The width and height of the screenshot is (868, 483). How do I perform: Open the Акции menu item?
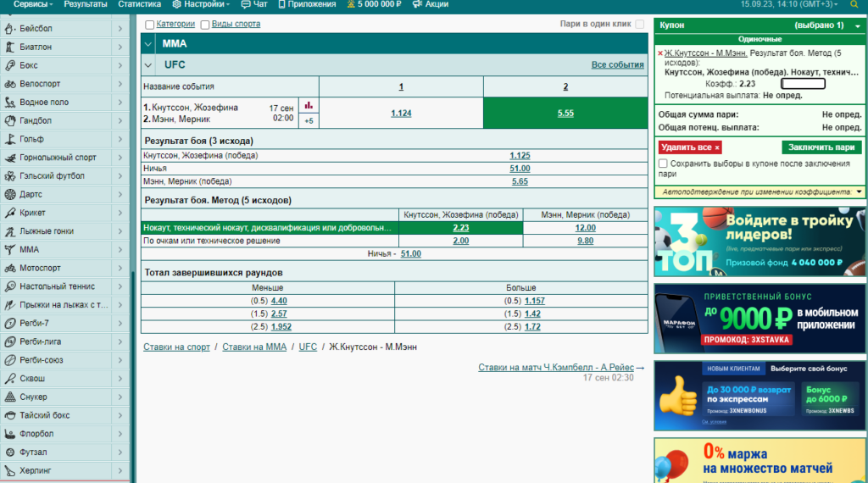(x=431, y=4)
